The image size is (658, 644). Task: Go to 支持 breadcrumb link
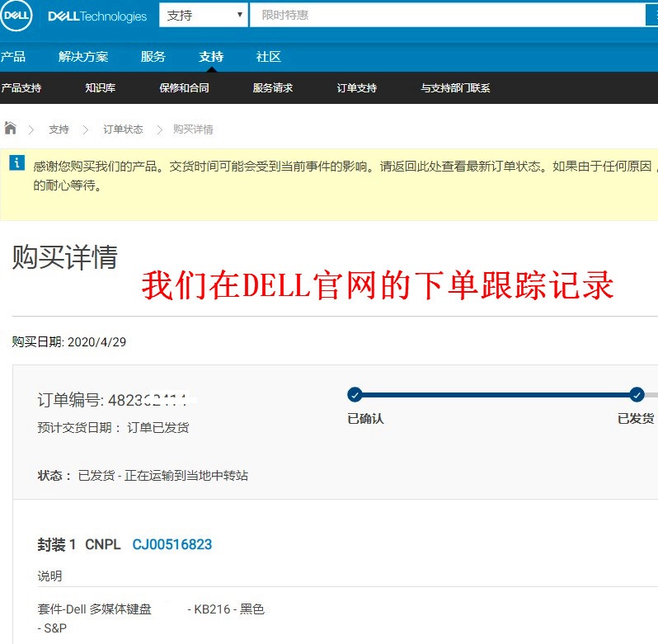[59, 129]
